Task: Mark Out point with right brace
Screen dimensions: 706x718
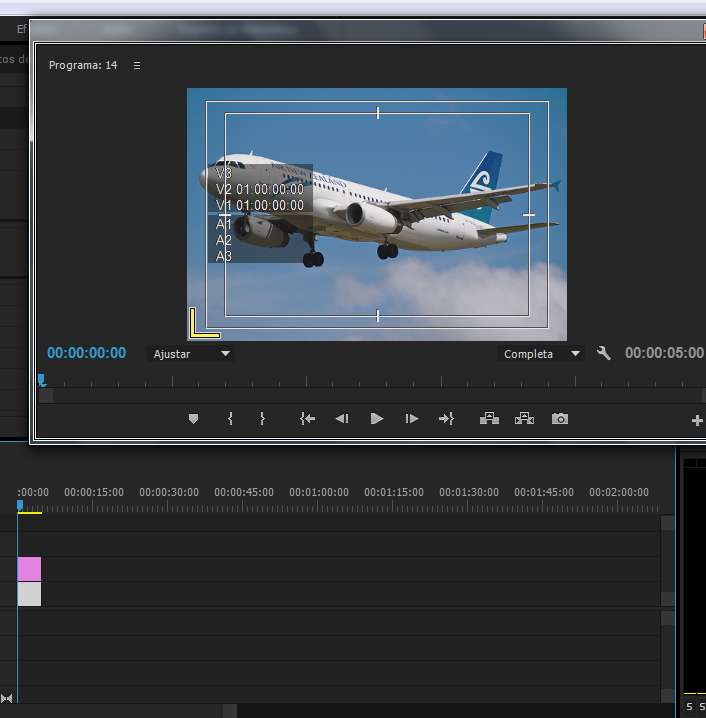Action: coord(262,419)
